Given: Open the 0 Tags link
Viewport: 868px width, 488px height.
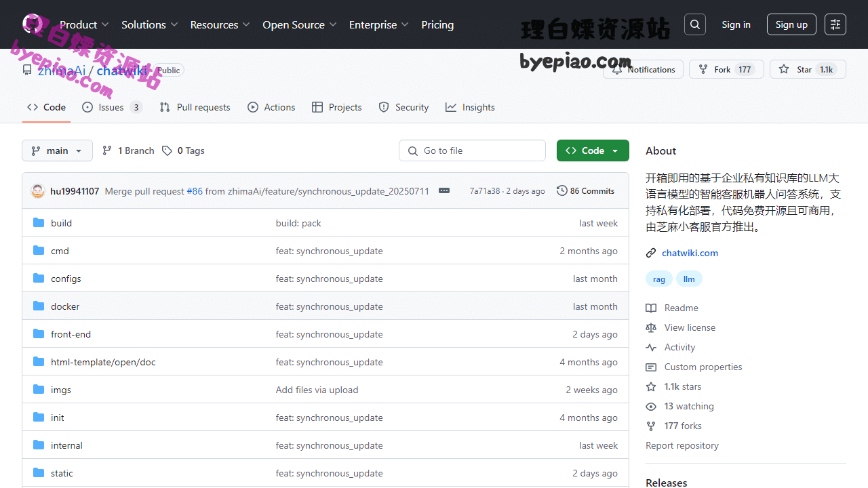Looking at the screenshot, I should pos(183,150).
